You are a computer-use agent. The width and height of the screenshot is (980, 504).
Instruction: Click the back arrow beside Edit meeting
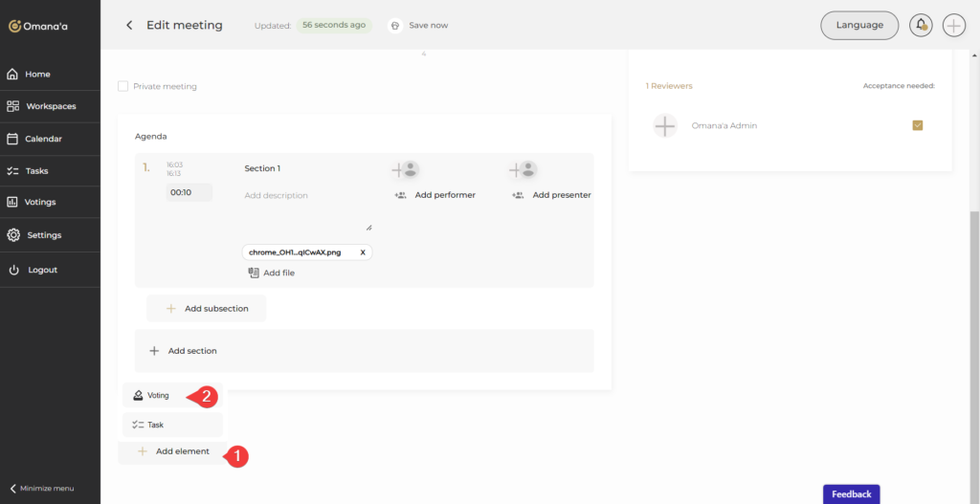click(x=129, y=25)
